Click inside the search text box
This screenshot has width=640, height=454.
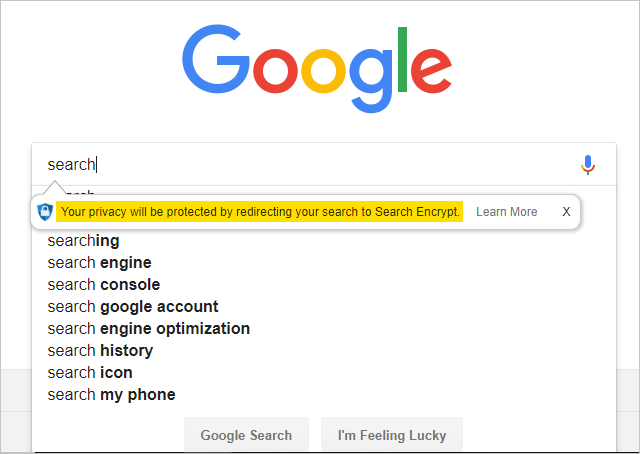[300, 165]
